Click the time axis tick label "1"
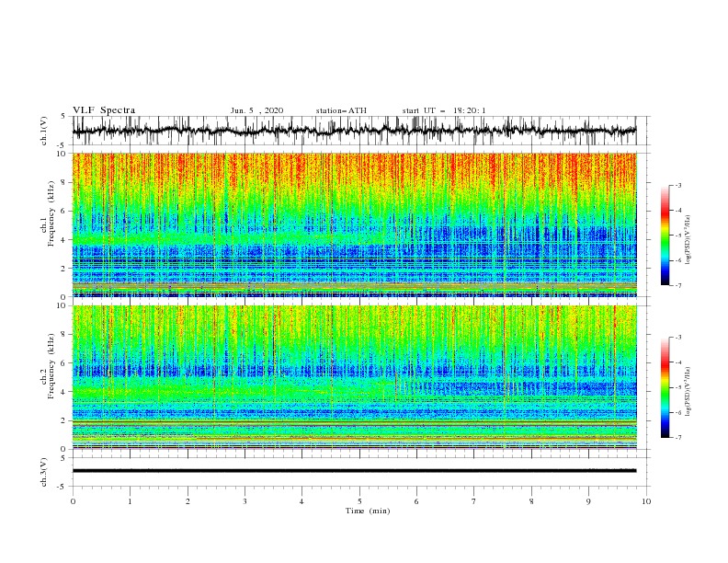 130,501
